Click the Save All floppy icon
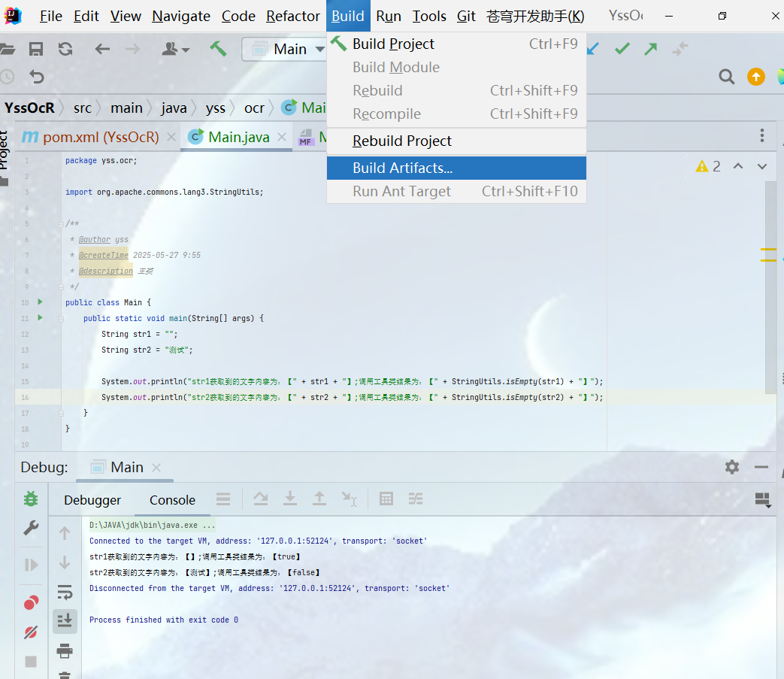The height and width of the screenshot is (679, 784). (x=36, y=49)
